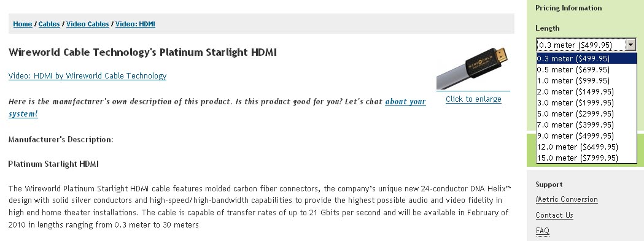644x241 pixels.
Task: Open Video: HDMI breadcrumb link
Action: point(135,24)
